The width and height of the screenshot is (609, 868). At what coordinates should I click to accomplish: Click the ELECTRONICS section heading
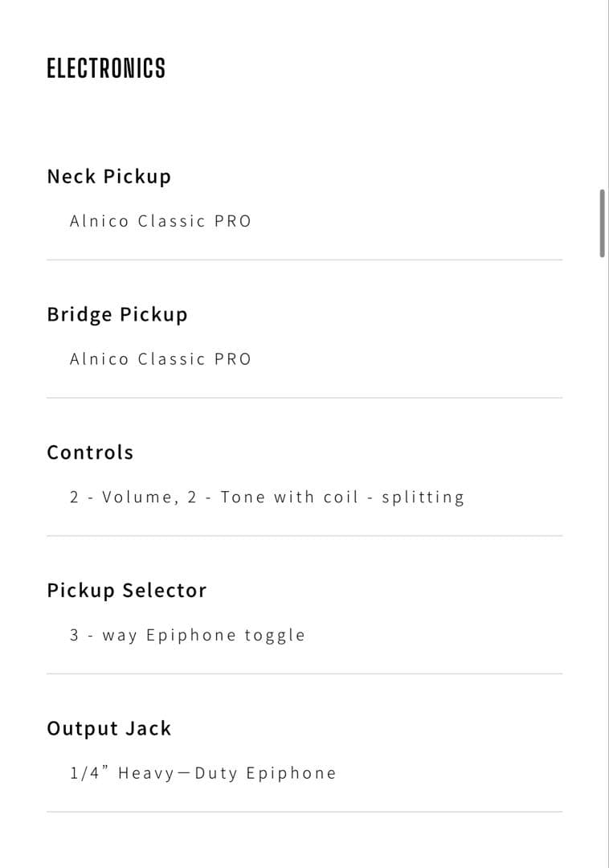point(106,68)
